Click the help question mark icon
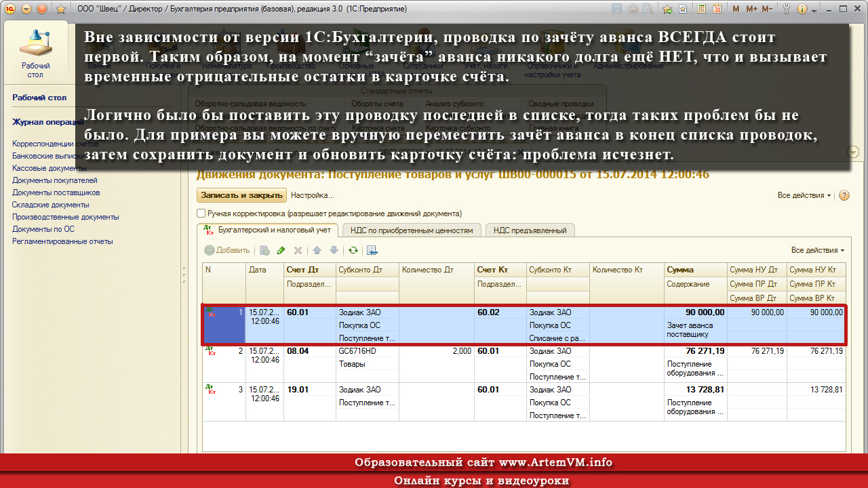This screenshot has height=488, width=868. (x=844, y=195)
